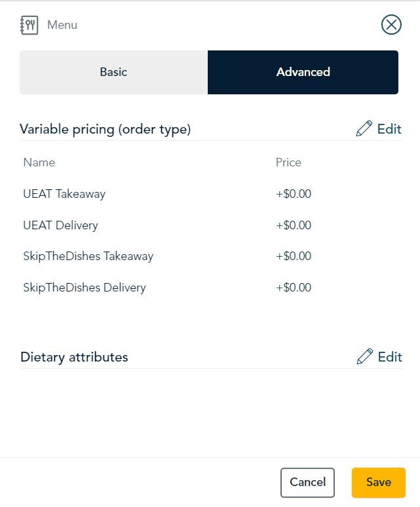The width and height of the screenshot is (420, 507).
Task: Click the Menu notebook icon
Action: pyautogui.click(x=29, y=26)
